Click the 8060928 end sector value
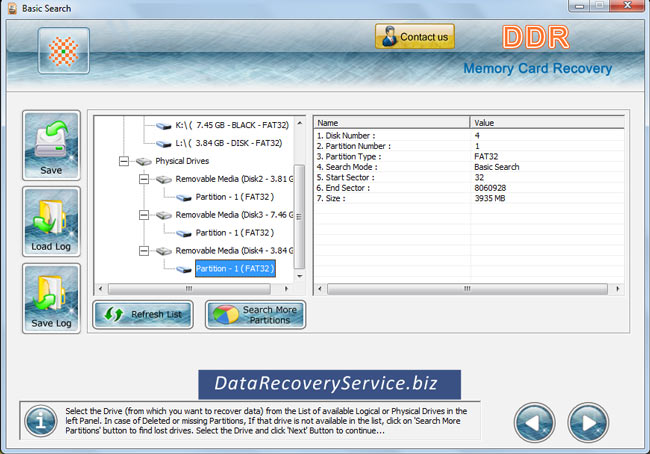The width and height of the screenshot is (650, 454). pyautogui.click(x=490, y=188)
